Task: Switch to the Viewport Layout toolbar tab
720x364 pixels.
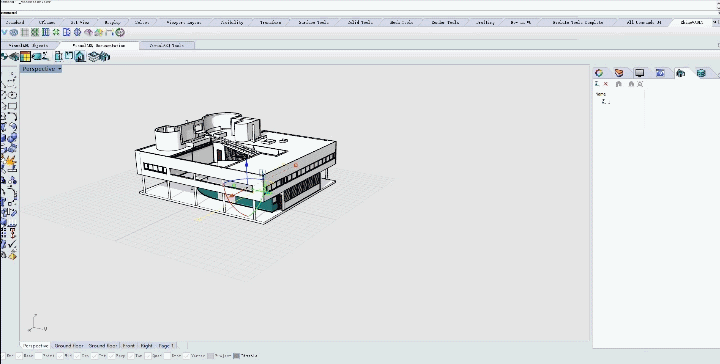Action: (183, 22)
